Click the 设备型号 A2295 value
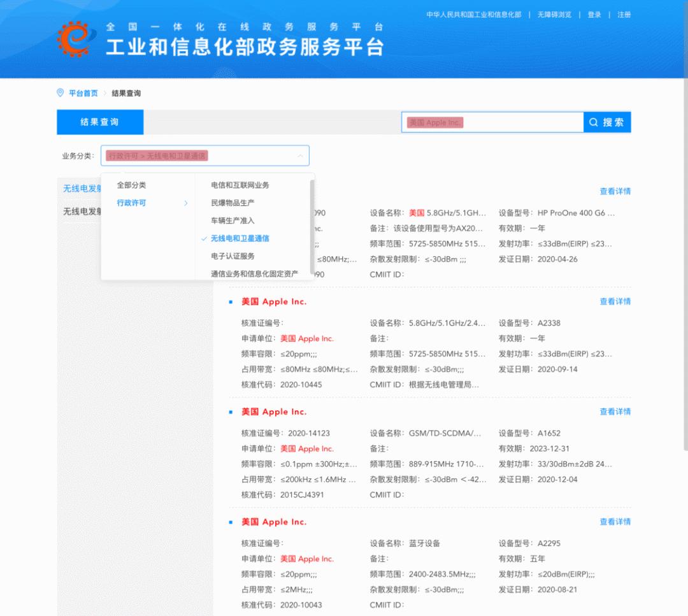The height and width of the screenshot is (616, 688). (549, 543)
